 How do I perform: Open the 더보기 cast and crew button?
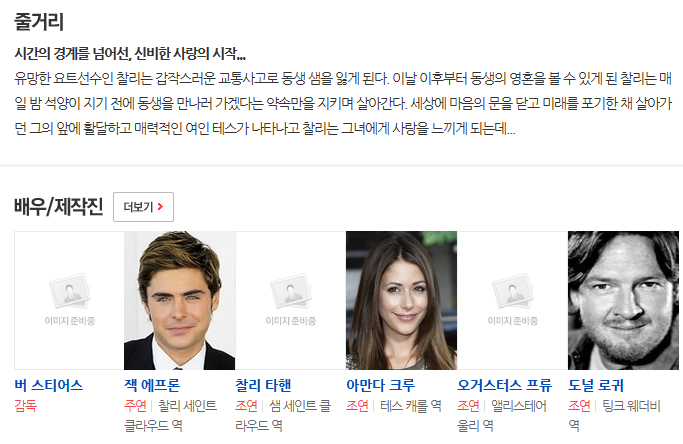click(143, 207)
